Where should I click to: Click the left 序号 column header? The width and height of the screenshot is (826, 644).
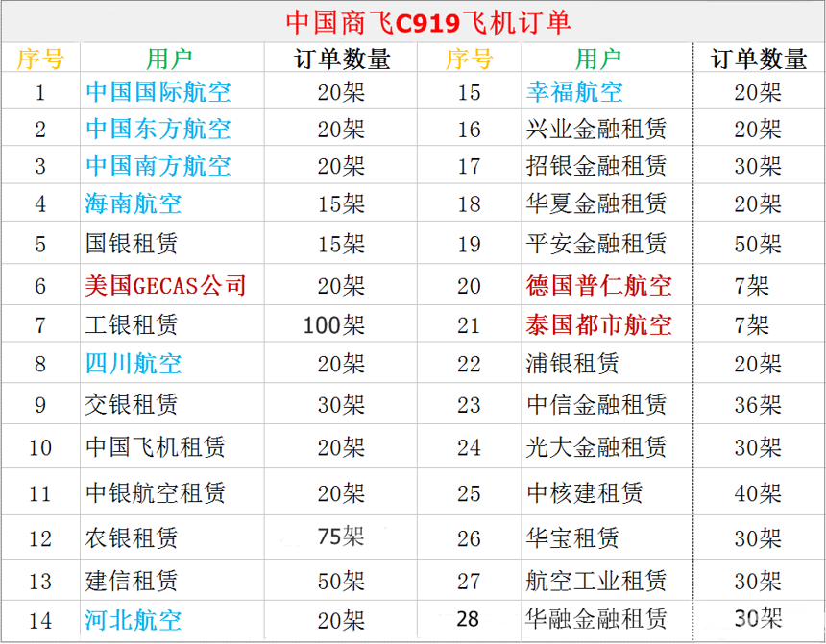pyautogui.click(x=40, y=58)
